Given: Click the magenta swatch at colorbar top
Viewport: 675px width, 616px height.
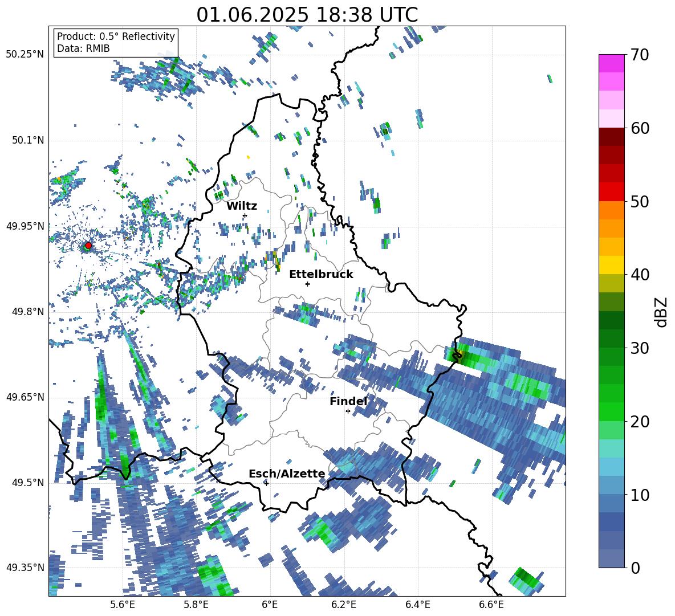Looking at the screenshot, I should click(x=611, y=63).
